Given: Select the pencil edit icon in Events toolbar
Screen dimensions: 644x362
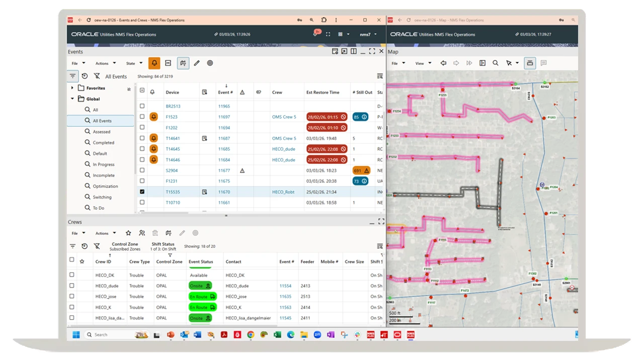Looking at the screenshot, I should click(x=196, y=63).
